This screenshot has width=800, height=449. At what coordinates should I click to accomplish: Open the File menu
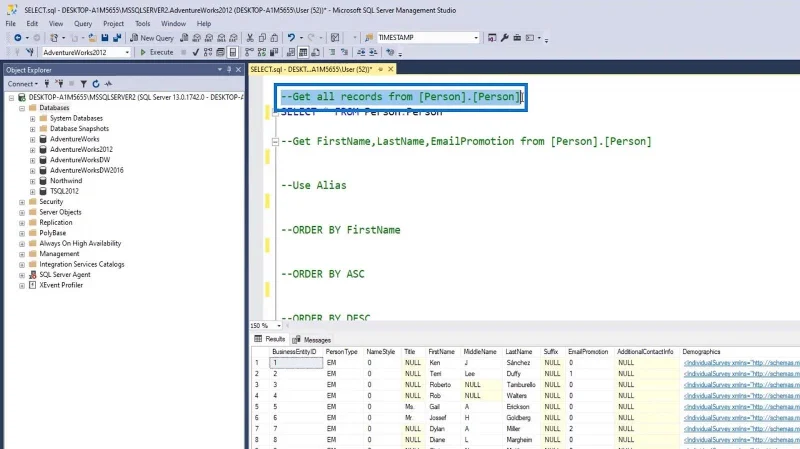(x=11, y=23)
